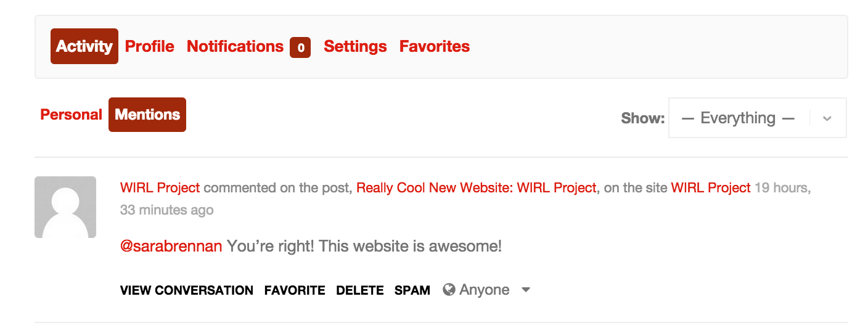Click the @sarabrennan mention link
The height and width of the screenshot is (328, 868).
(171, 247)
